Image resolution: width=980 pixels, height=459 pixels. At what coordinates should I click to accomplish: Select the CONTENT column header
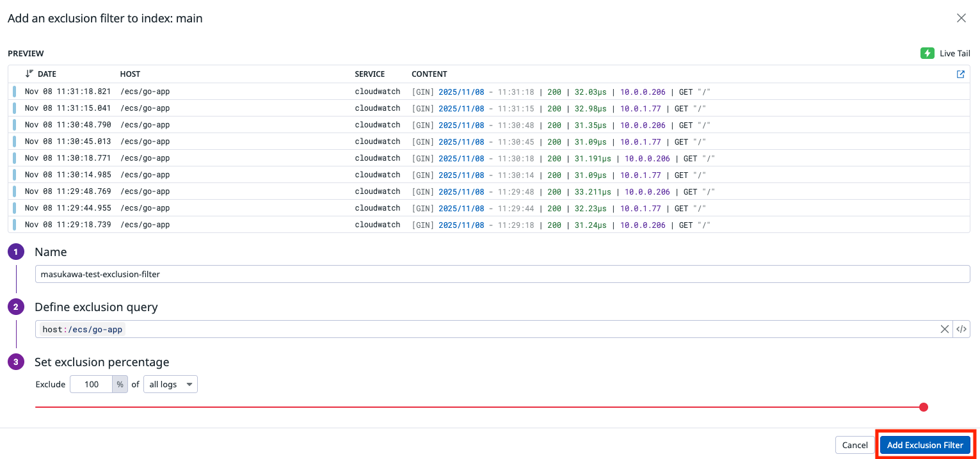tap(429, 74)
